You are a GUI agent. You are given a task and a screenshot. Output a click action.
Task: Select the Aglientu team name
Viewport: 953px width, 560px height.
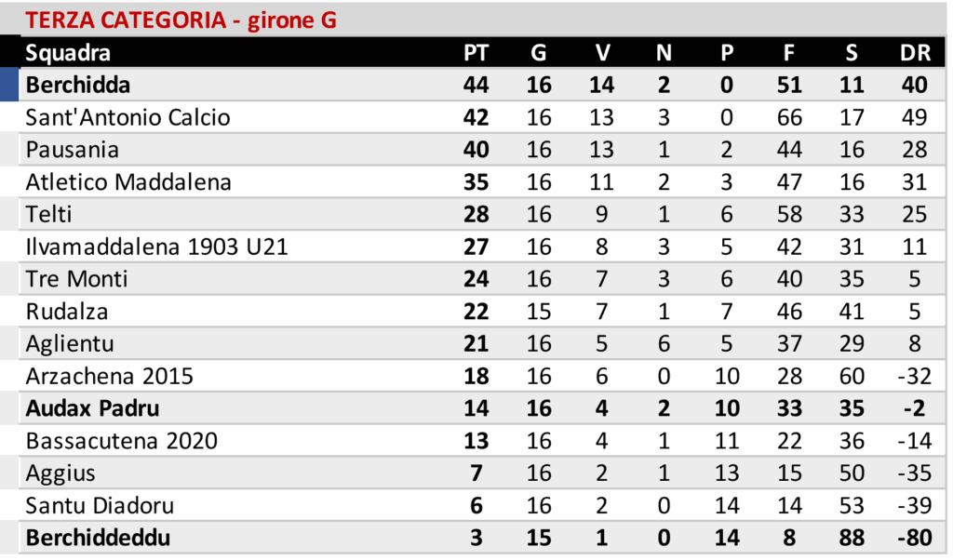point(70,344)
